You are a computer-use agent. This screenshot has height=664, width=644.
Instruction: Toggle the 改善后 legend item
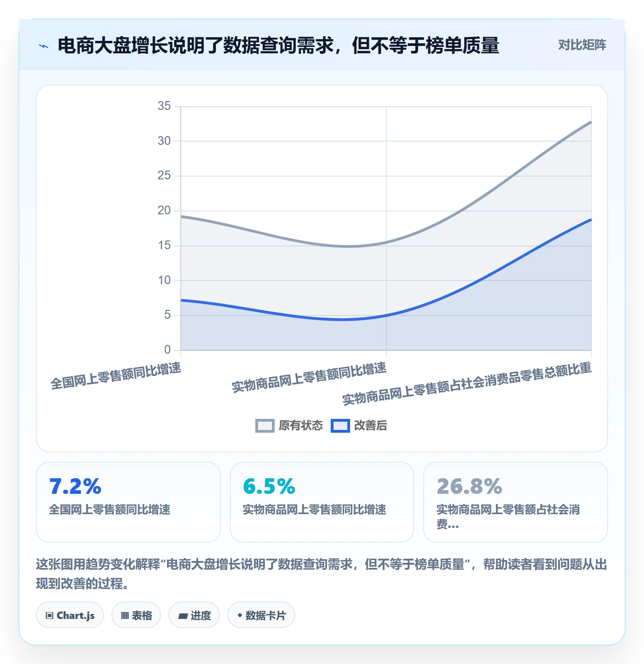tap(359, 425)
